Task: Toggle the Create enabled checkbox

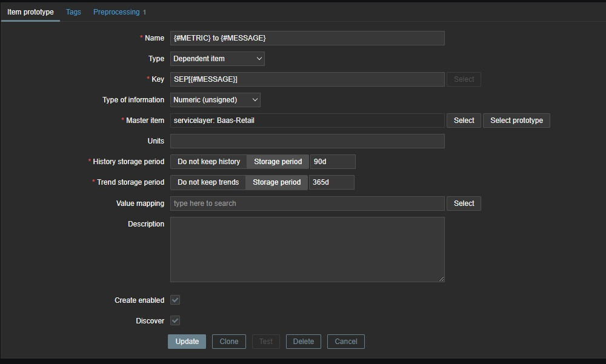Action: [175, 300]
